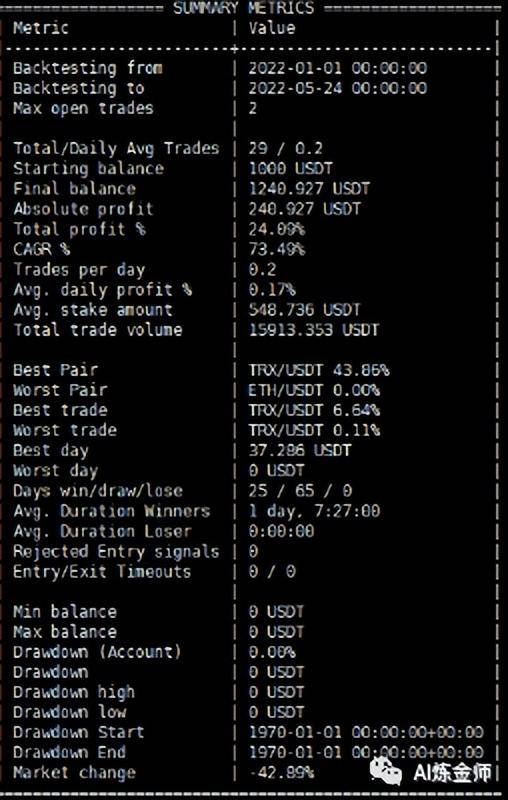Screen dimensions: 508x800
Task: Click the Market change -42.89% value
Action: (282, 772)
